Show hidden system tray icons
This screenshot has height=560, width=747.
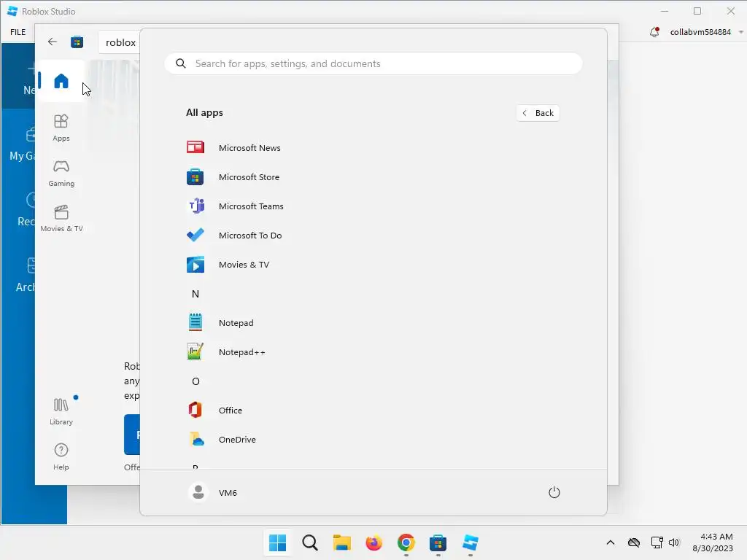(611, 542)
